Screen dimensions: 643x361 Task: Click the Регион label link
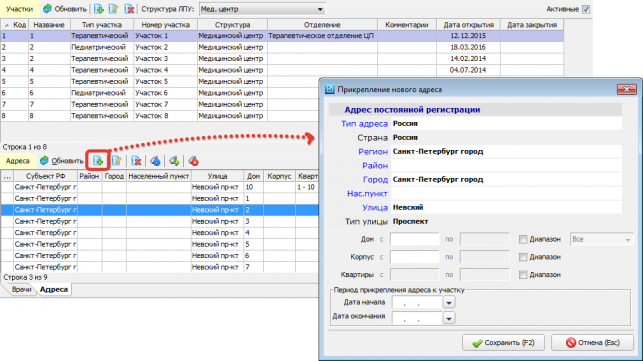(x=373, y=152)
